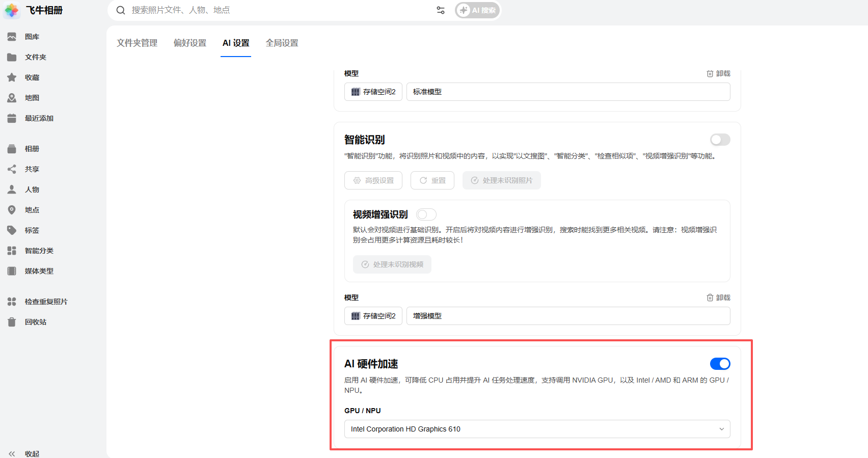Viewport: 868px width, 458px height.
Task: Click 卸载 for the 增强模型
Action: click(718, 298)
